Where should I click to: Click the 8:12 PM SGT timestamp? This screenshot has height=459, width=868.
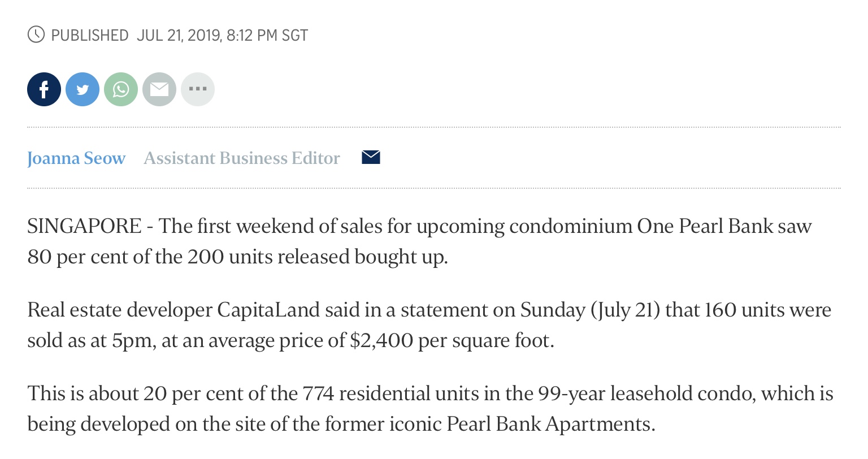point(267,36)
